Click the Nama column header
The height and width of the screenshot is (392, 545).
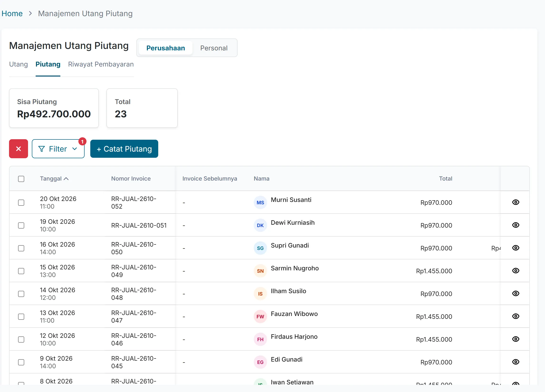click(261, 179)
